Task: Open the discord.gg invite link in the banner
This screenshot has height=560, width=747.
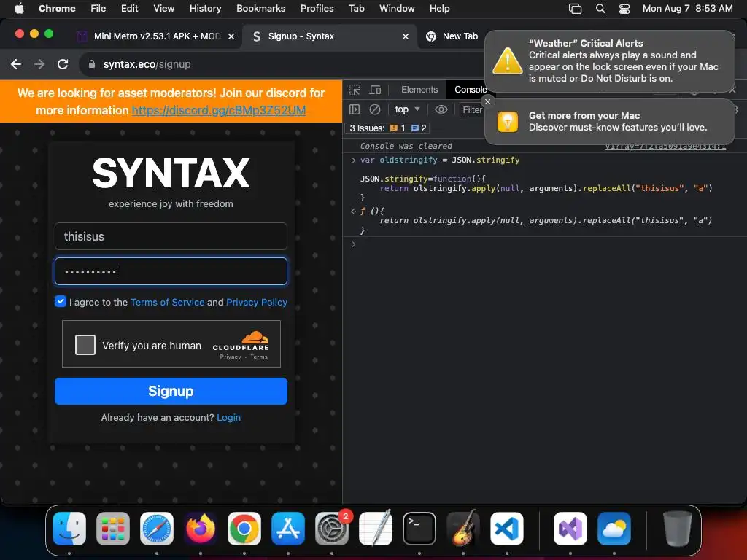Action: pyautogui.click(x=219, y=111)
